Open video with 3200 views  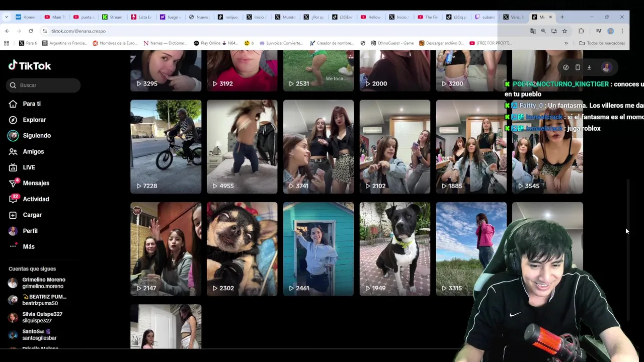pos(471,71)
